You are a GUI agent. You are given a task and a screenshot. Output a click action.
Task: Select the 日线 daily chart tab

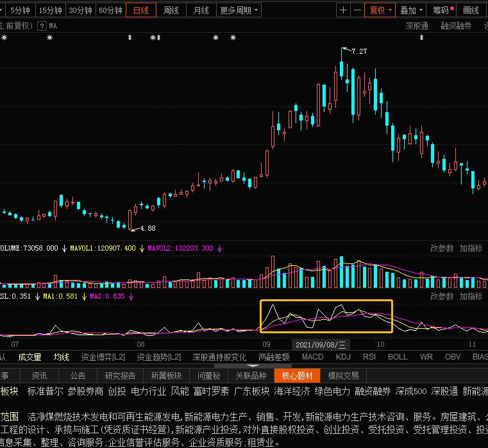point(141,11)
